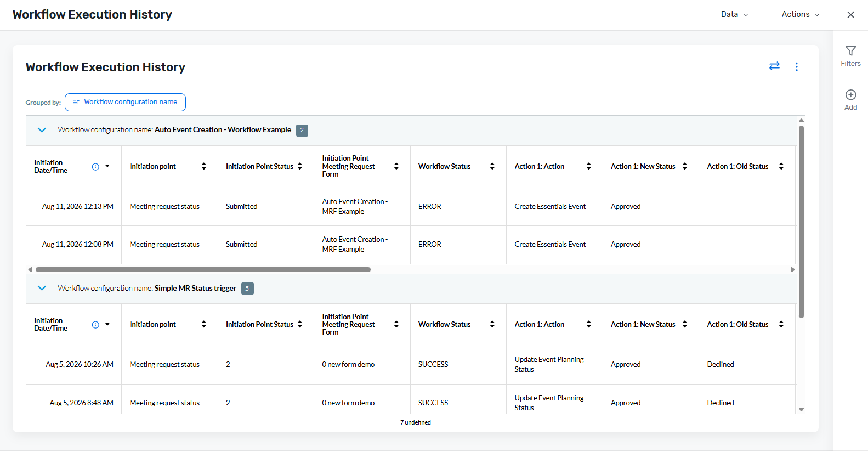Click the Add plus icon in sidebar
The height and width of the screenshot is (452, 868).
tap(850, 95)
